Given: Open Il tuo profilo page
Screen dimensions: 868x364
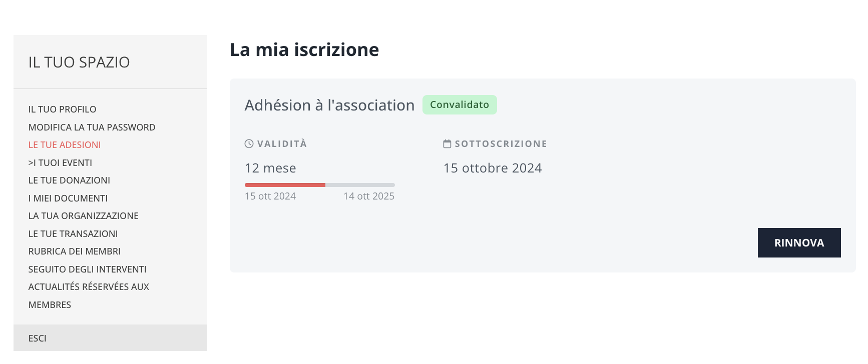Looking at the screenshot, I should pos(62,109).
